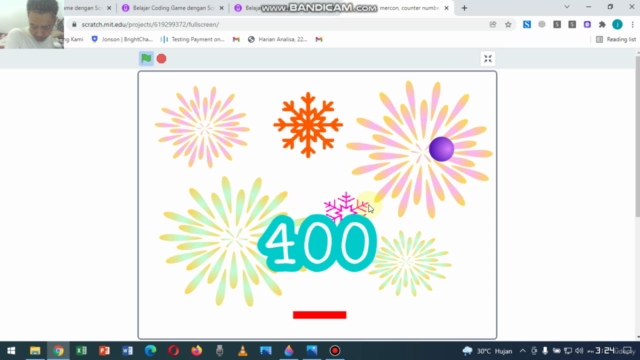Open VLC media player from the taskbar
Screen dimensions: 640x360
(242, 351)
